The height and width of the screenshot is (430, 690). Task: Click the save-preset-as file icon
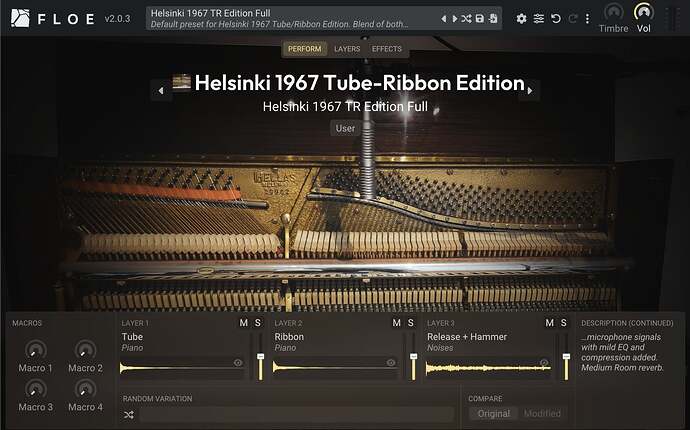(x=493, y=18)
